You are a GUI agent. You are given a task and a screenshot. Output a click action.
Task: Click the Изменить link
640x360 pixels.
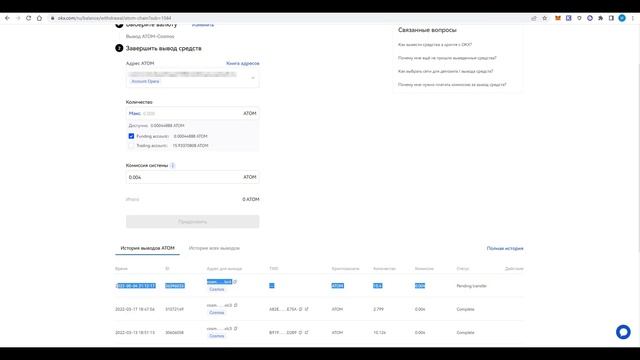point(203,25)
